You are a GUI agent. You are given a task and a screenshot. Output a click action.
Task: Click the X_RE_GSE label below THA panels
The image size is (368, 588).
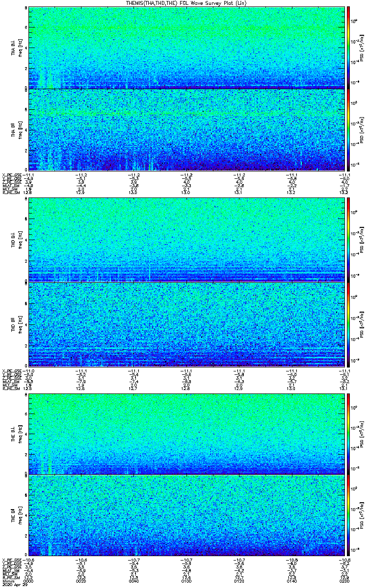click(12, 174)
